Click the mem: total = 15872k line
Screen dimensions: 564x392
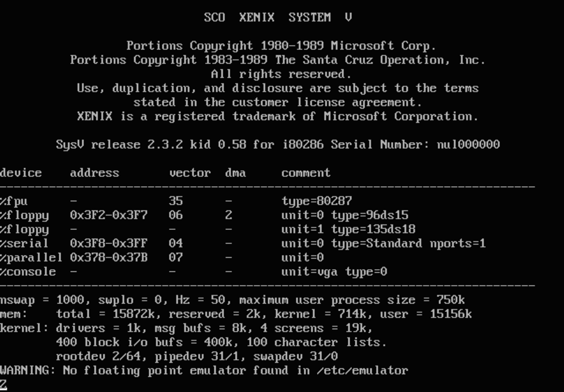(x=236, y=314)
